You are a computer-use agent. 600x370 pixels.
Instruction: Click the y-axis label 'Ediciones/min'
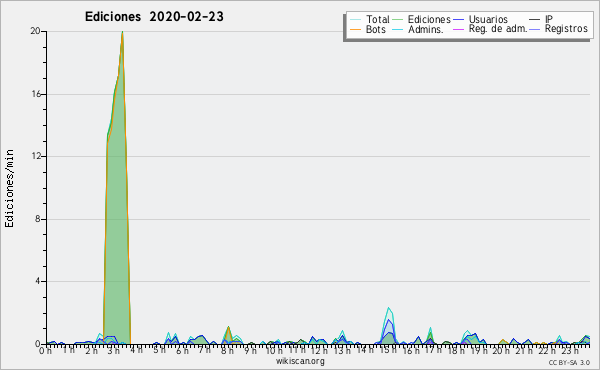pos(9,188)
